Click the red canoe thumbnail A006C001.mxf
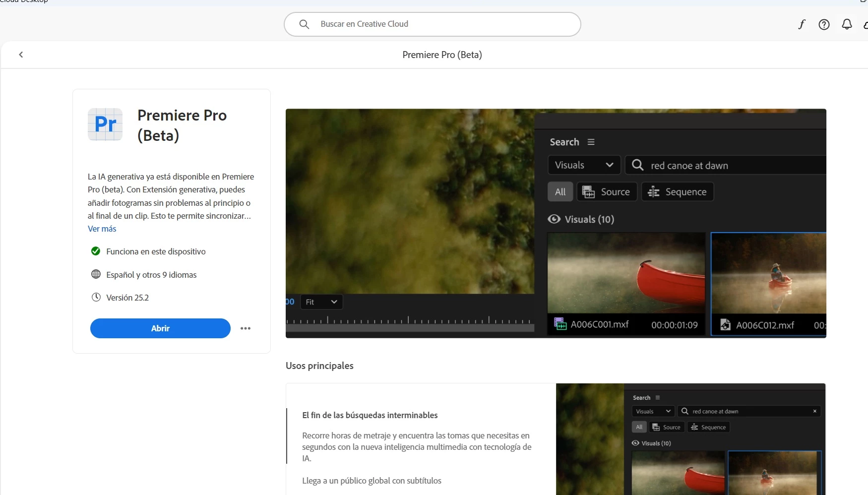The height and width of the screenshot is (495, 868). pyautogui.click(x=626, y=273)
